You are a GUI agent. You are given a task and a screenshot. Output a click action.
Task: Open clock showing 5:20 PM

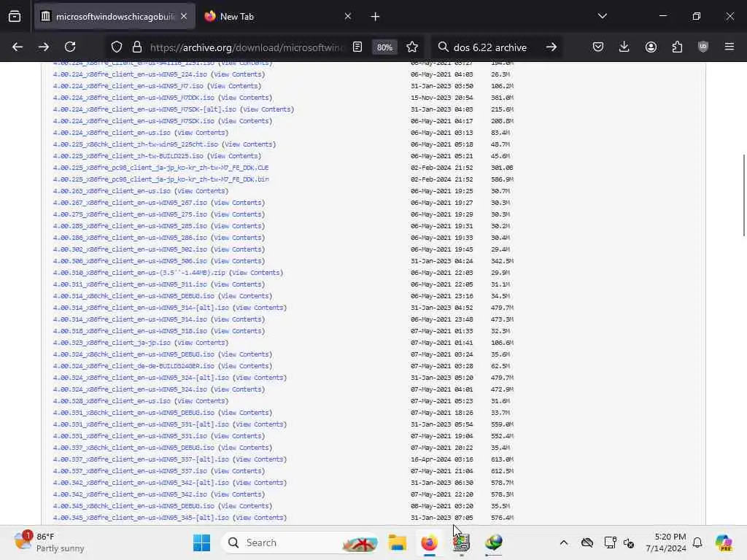click(665, 542)
